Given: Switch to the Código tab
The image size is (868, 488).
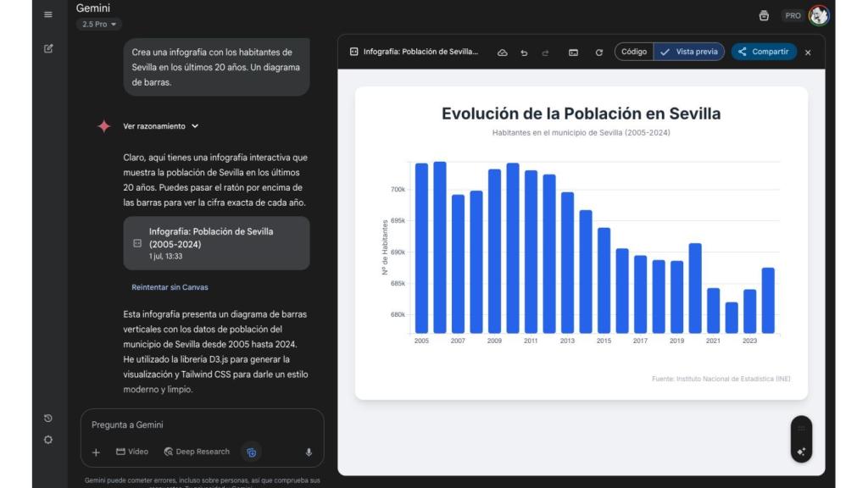Looking at the screenshot, I should [x=632, y=52].
